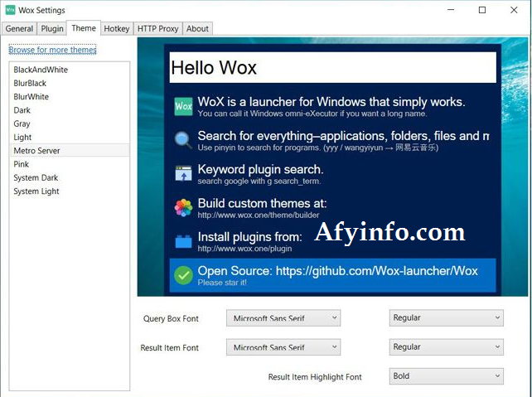Open the Result Item Highlight Font dropdown
Image resolution: width=532 pixels, height=397 pixels.
[446, 376]
